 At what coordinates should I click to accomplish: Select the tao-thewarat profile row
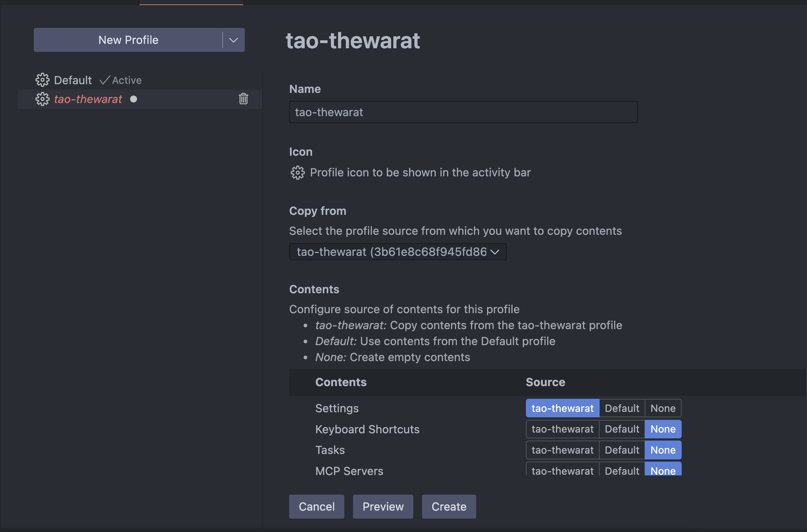pyautogui.click(x=140, y=99)
